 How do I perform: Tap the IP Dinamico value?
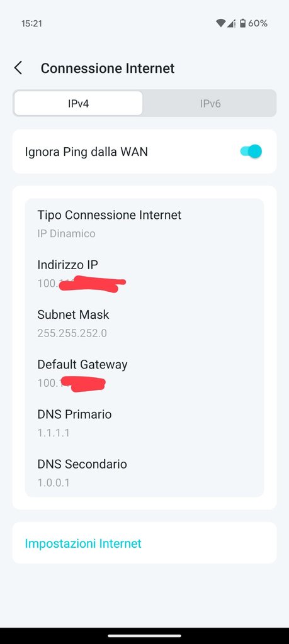tap(66, 234)
